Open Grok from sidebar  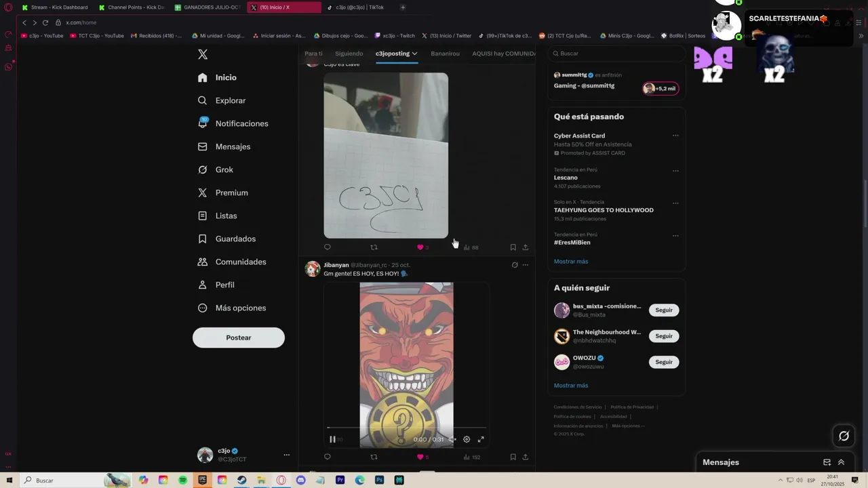pos(215,169)
